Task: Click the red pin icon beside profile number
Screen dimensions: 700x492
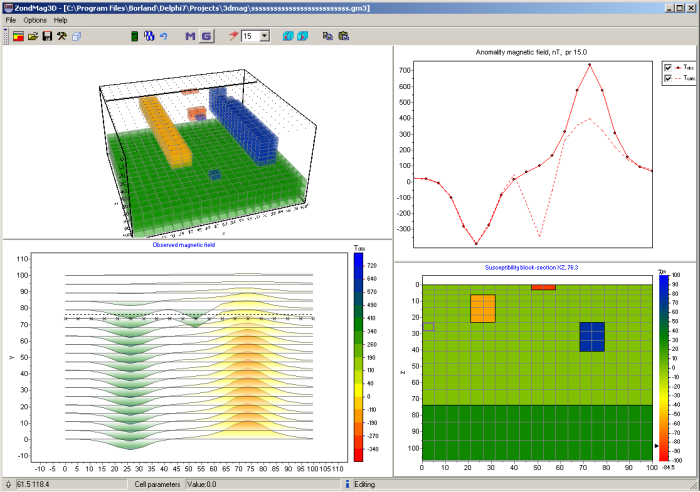Action: (232, 36)
